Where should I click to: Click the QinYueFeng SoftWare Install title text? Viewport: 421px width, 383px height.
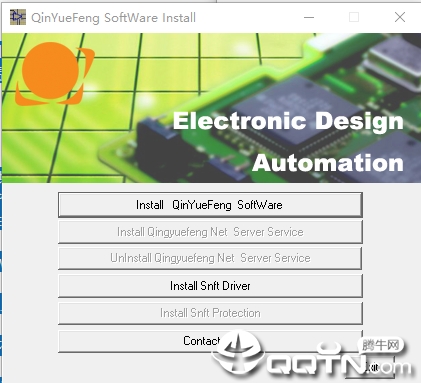point(113,18)
